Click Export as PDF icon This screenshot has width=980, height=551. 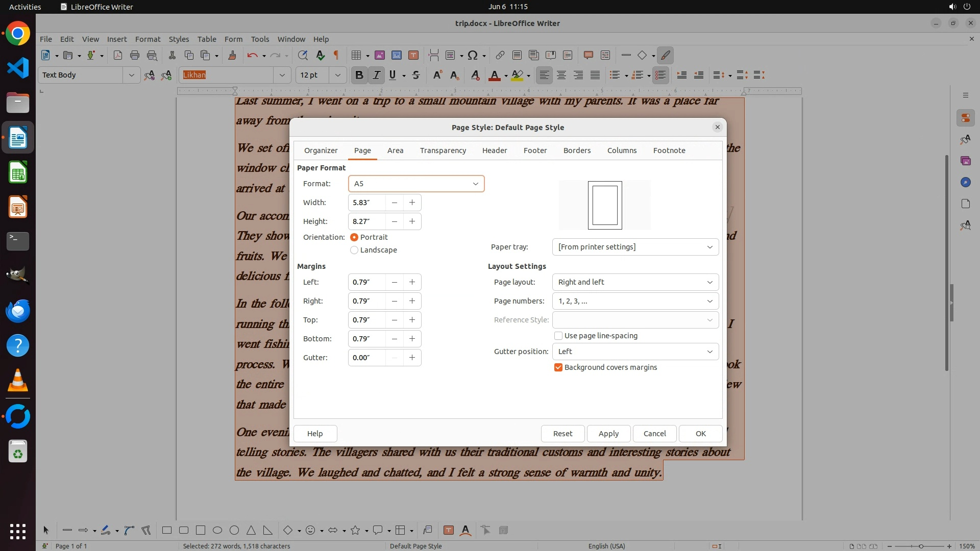coord(117,55)
